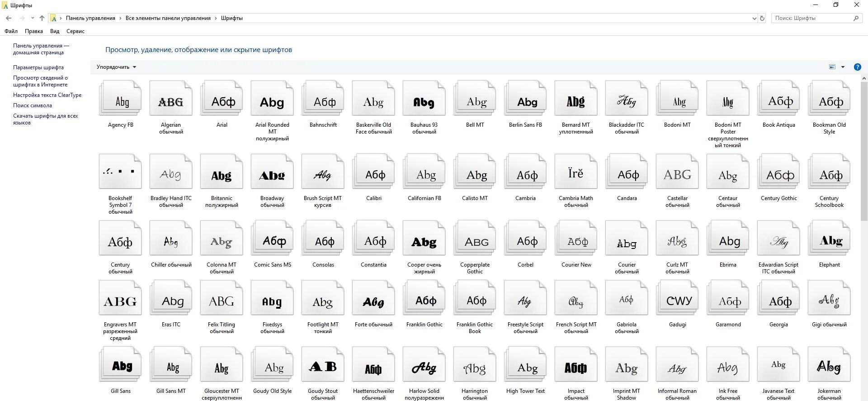Select the Gadugi font icon
The image size is (868, 401).
point(677,298)
